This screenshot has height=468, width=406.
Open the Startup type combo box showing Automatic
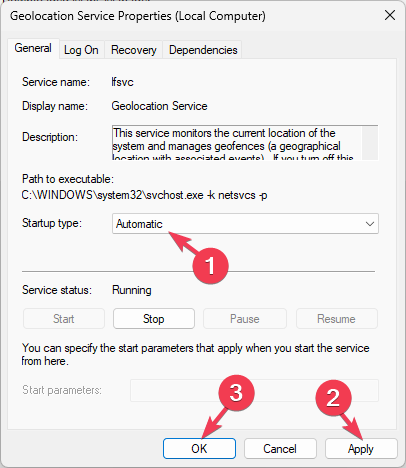click(x=245, y=224)
